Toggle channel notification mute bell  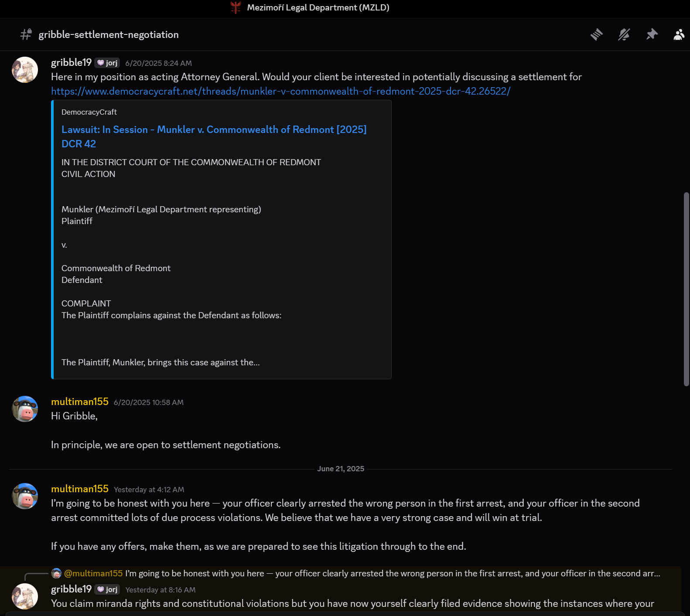click(x=624, y=34)
